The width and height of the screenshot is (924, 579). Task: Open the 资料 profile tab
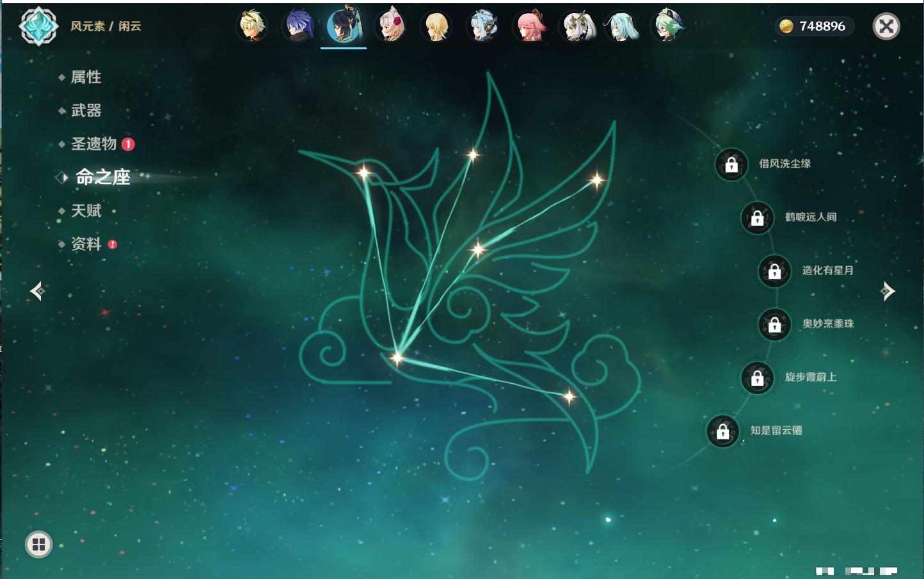[x=86, y=244]
